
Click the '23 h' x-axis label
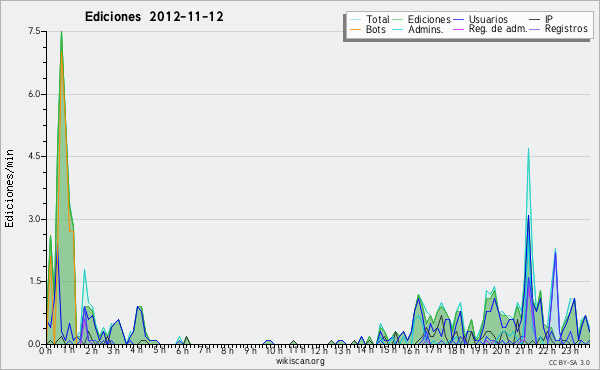[570, 351]
